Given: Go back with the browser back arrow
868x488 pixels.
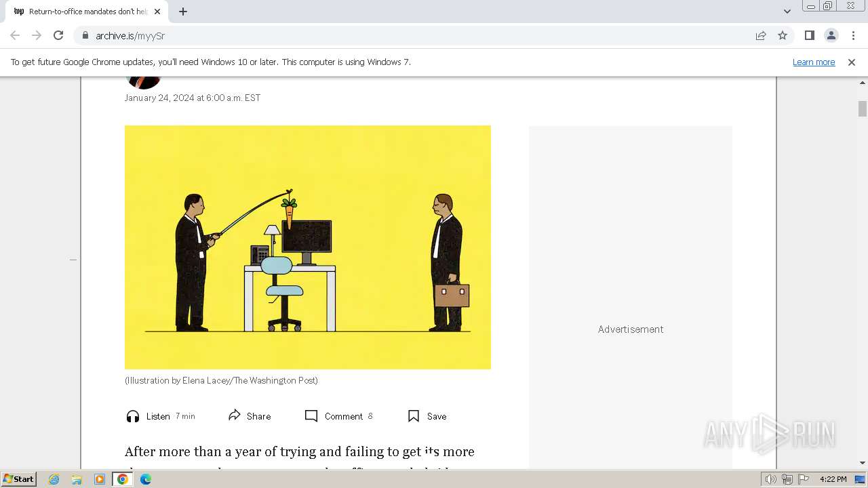Looking at the screenshot, I should click(15, 35).
